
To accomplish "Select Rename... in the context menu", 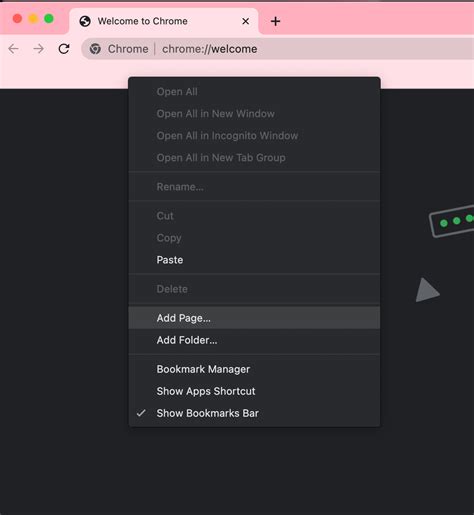I will [x=254, y=187].
